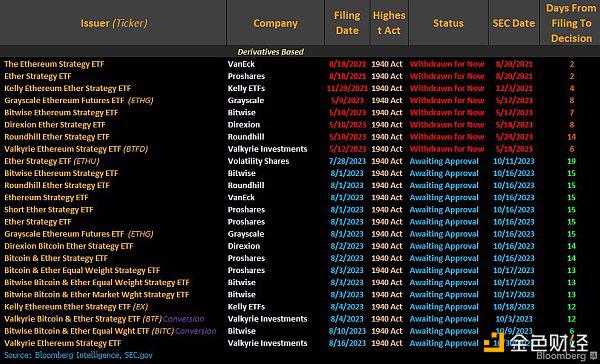Select the Company column header
Viewport: 600px width, 364px height.
click(276, 23)
